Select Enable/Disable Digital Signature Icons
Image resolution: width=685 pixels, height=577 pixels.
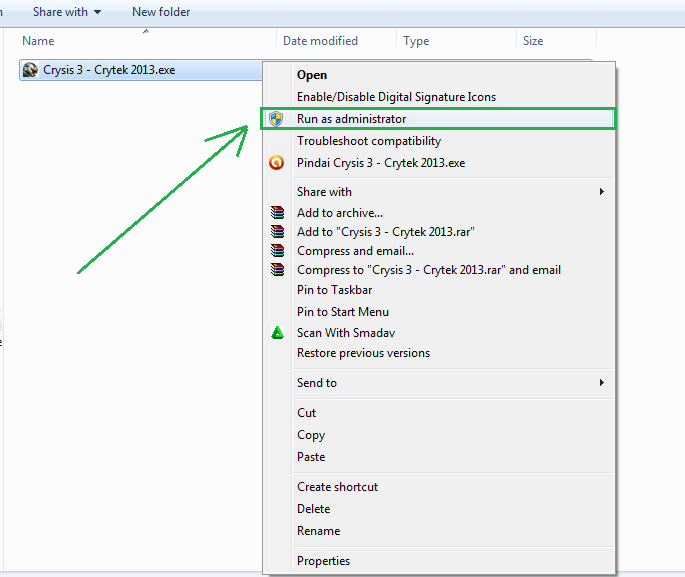point(439,97)
